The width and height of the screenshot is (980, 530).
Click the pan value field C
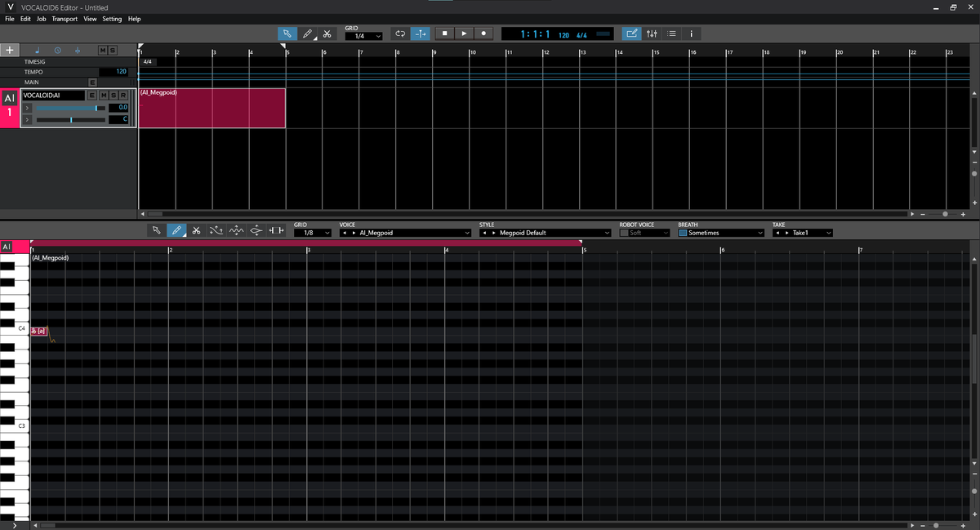tap(118, 120)
